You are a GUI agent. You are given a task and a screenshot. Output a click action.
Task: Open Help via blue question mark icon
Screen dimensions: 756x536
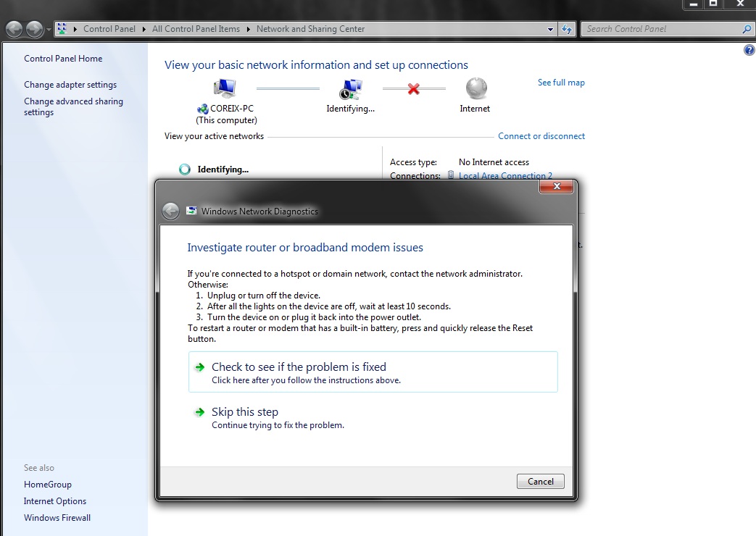749,50
